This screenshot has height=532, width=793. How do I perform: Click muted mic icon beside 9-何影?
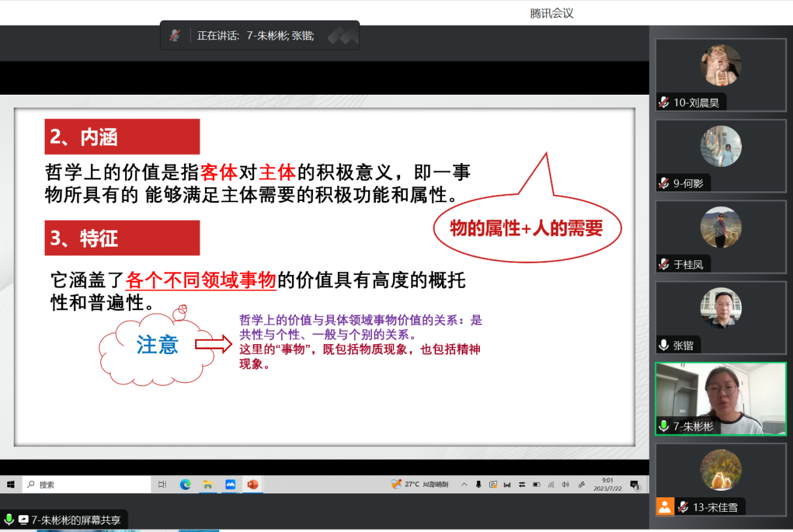pos(664,183)
